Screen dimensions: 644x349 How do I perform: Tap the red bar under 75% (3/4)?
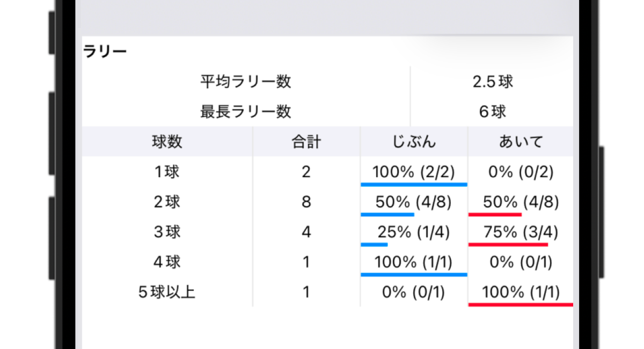pyautogui.click(x=508, y=244)
